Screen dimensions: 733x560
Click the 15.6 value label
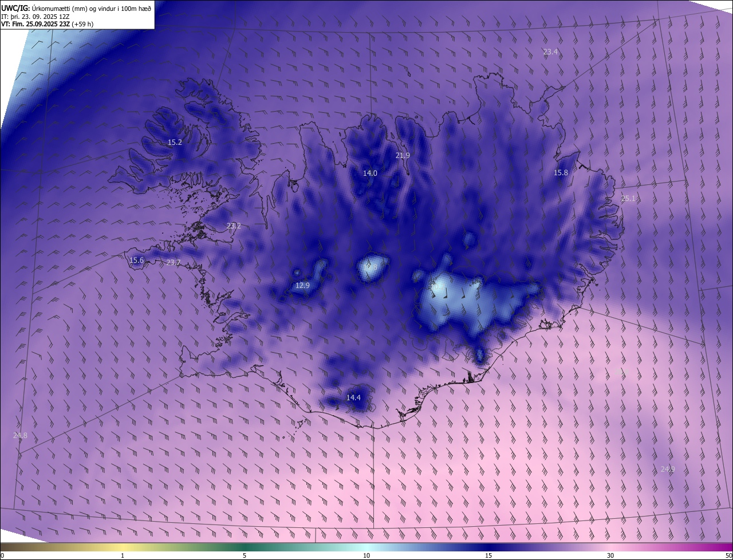[136, 261]
